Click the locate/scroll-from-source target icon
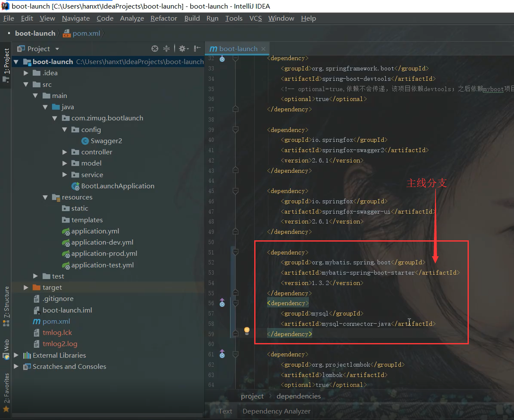514x420 pixels. [155, 49]
